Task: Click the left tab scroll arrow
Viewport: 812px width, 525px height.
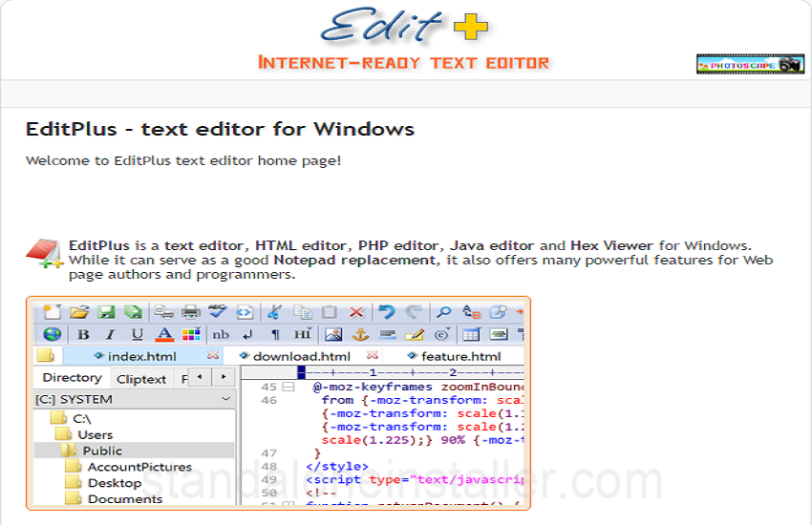Action: pyautogui.click(x=200, y=377)
